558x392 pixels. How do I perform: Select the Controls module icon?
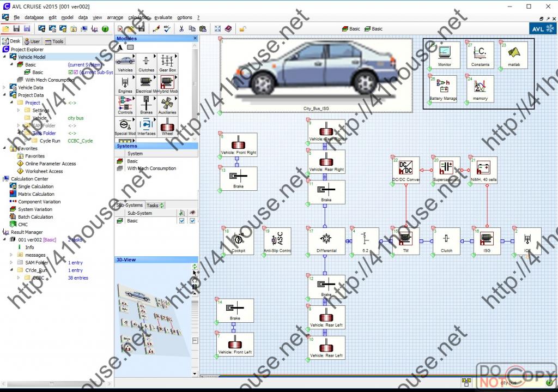(125, 105)
